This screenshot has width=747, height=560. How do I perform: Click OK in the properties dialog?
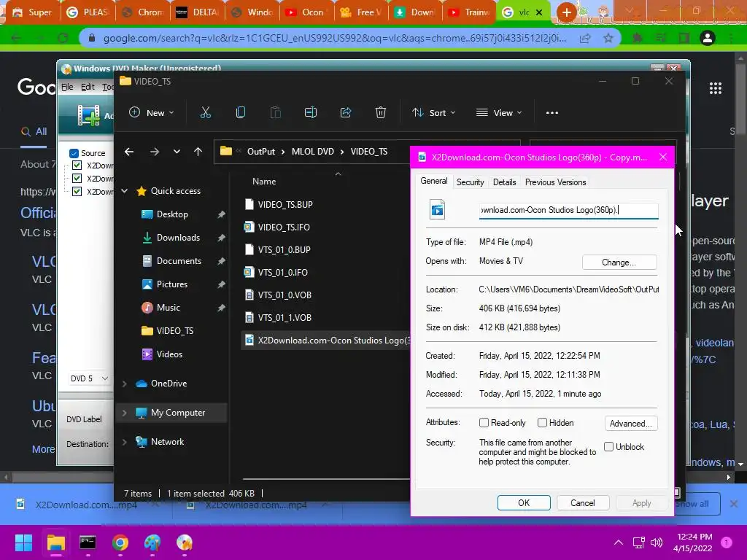point(524,503)
